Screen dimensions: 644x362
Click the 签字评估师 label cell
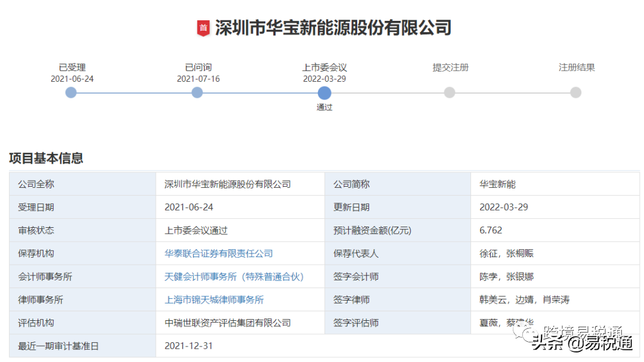click(x=398, y=323)
